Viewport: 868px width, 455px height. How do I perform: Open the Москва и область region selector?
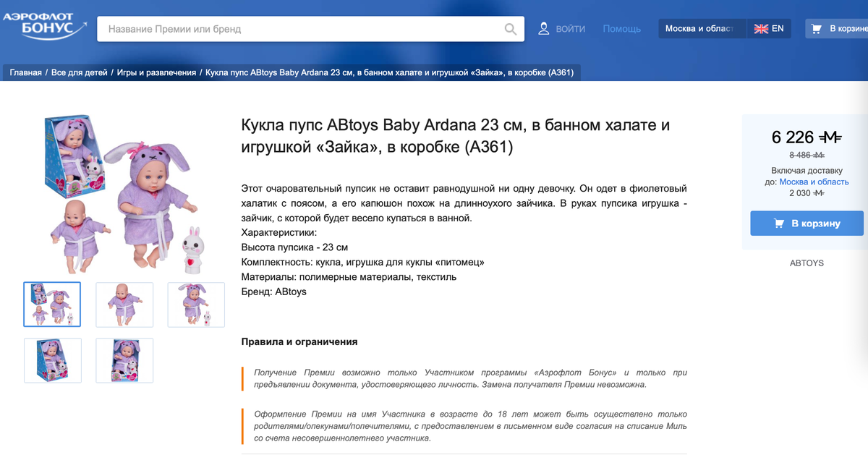(x=702, y=28)
